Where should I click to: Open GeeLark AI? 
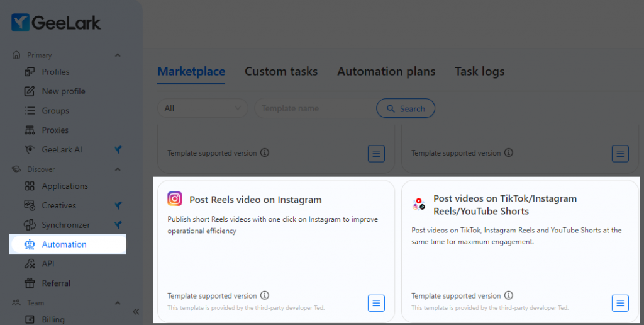[62, 150]
